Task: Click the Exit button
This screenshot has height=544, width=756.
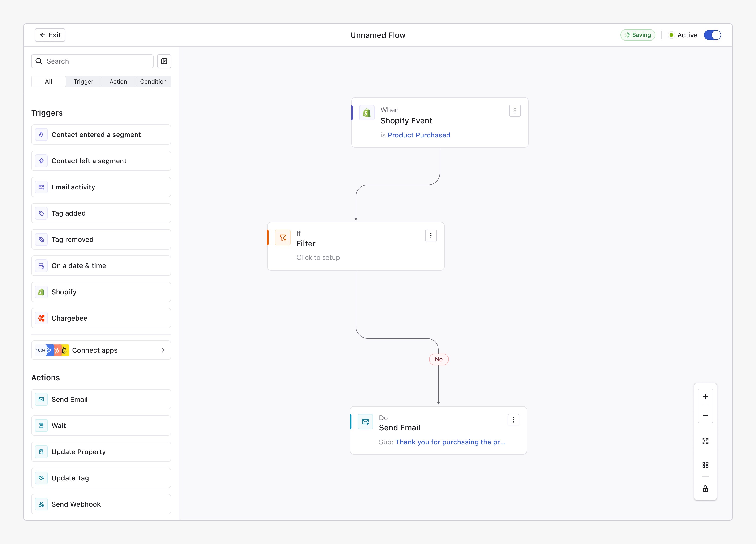Action: (x=50, y=35)
